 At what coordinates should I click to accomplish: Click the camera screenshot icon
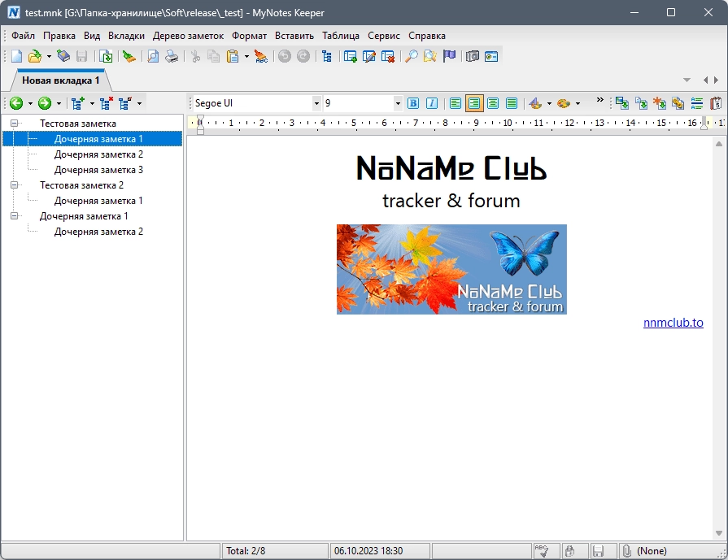(472, 56)
